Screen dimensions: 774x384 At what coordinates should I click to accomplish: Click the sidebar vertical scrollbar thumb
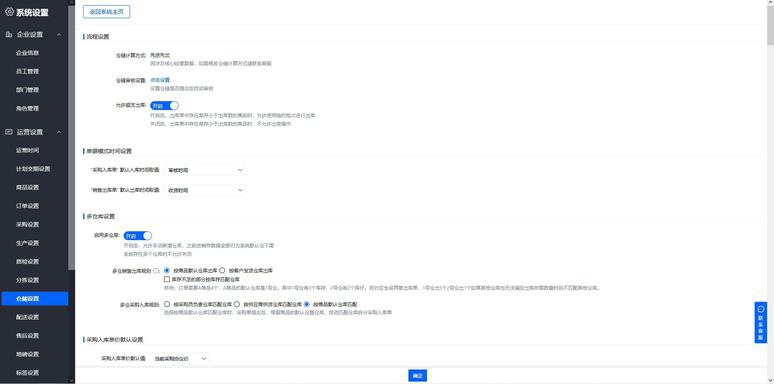pos(72,138)
